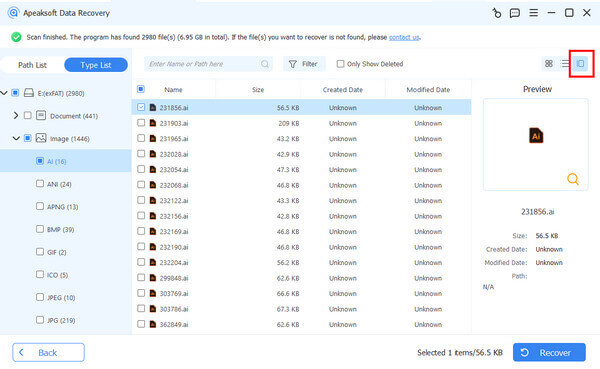The image size is (600, 369).
Task: Expand the Document (441) node
Action: (x=16, y=115)
